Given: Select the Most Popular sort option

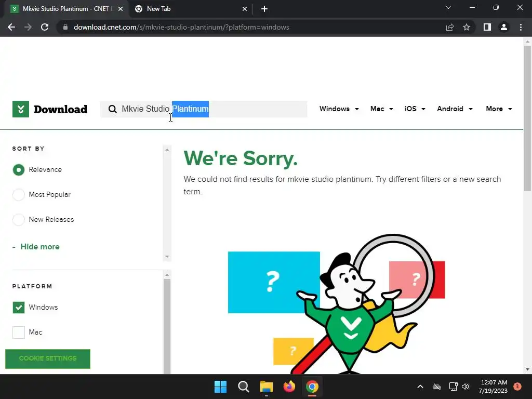Looking at the screenshot, I should click(x=19, y=195).
